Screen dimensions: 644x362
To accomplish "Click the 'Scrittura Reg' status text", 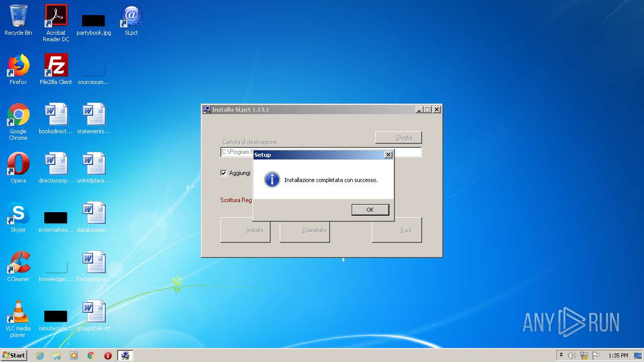I will pos(236,200).
